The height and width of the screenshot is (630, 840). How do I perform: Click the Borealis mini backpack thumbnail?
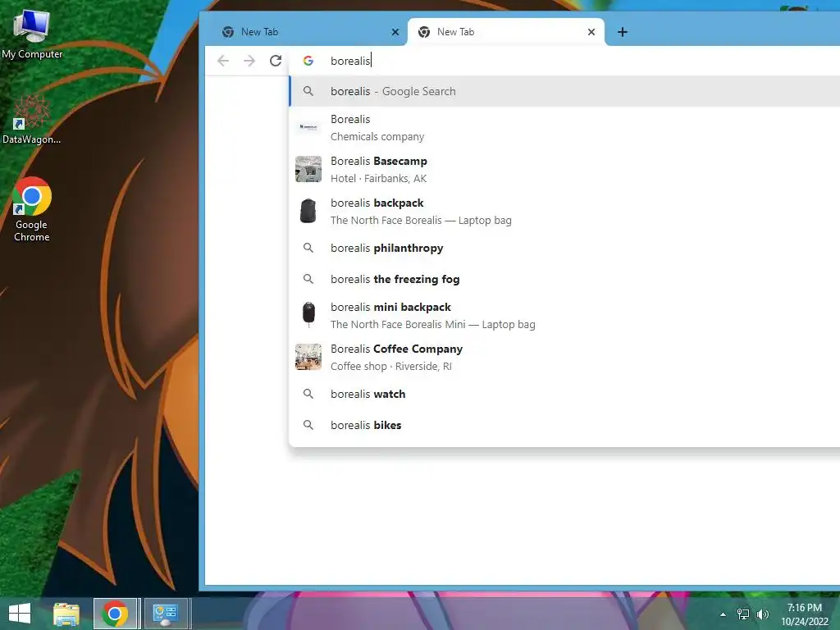pos(308,315)
